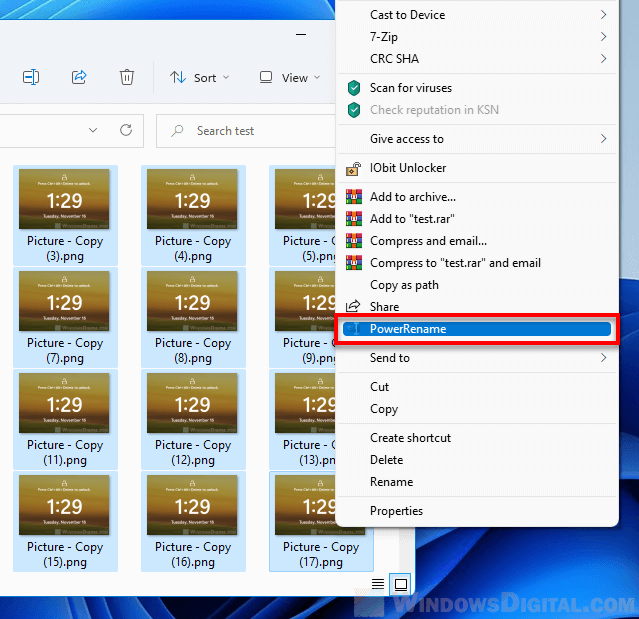Click the Share toolbar icon
The height and width of the screenshot is (619, 639).
[x=79, y=77]
